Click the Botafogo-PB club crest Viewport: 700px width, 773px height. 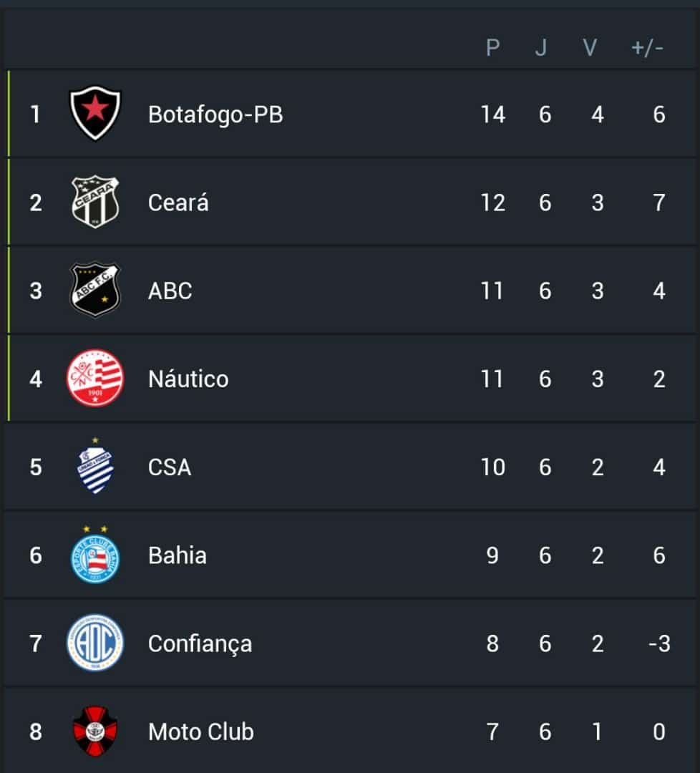click(95, 114)
